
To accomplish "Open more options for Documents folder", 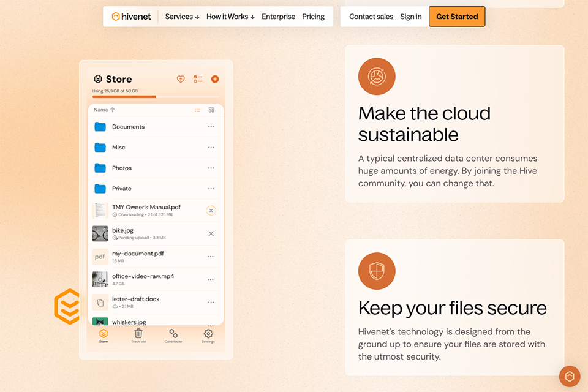I will pyautogui.click(x=211, y=127).
